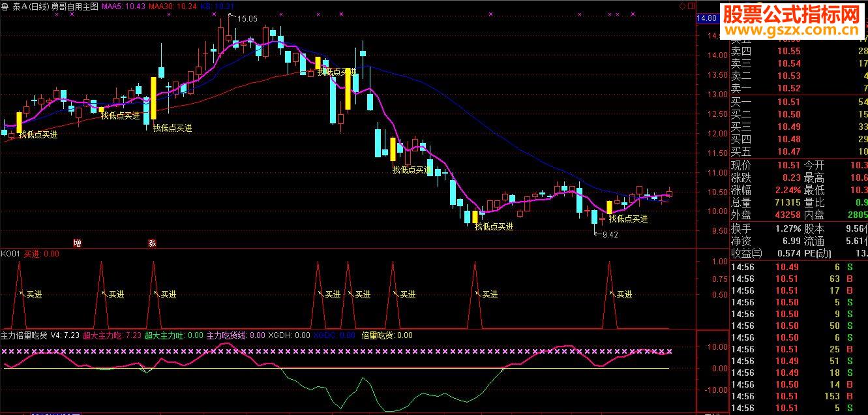Click the 净资 6.99 quote field
The width and height of the screenshot is (868, 415).
click(765, 241)
